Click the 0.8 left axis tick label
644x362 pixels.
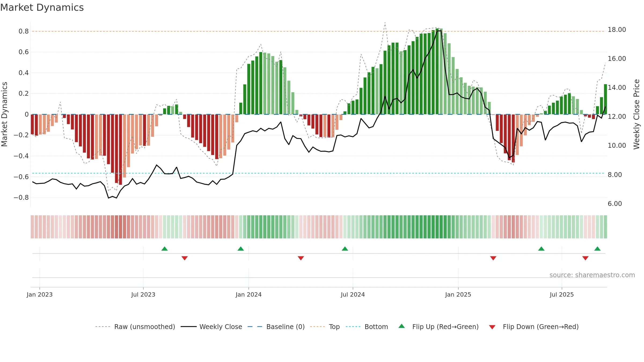pos(24,31)
